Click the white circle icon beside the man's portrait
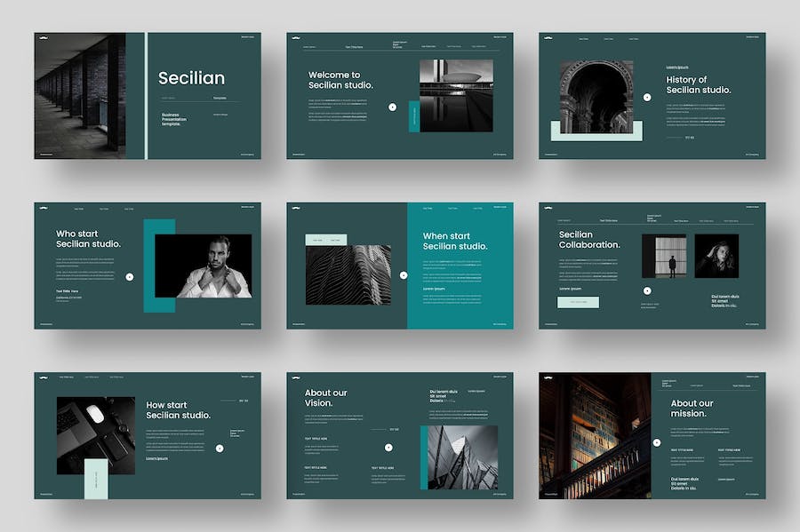The image size is (800, 532). click(x=130, y=277)
